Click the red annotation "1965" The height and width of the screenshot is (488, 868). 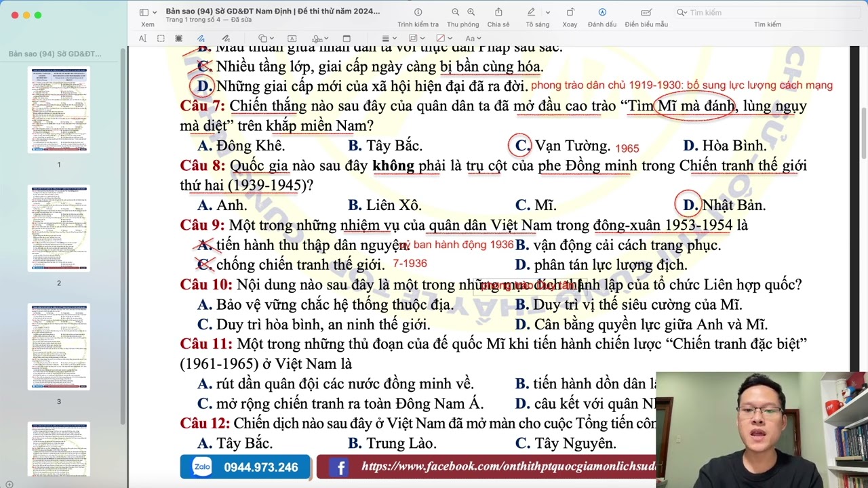pos(627,148)
